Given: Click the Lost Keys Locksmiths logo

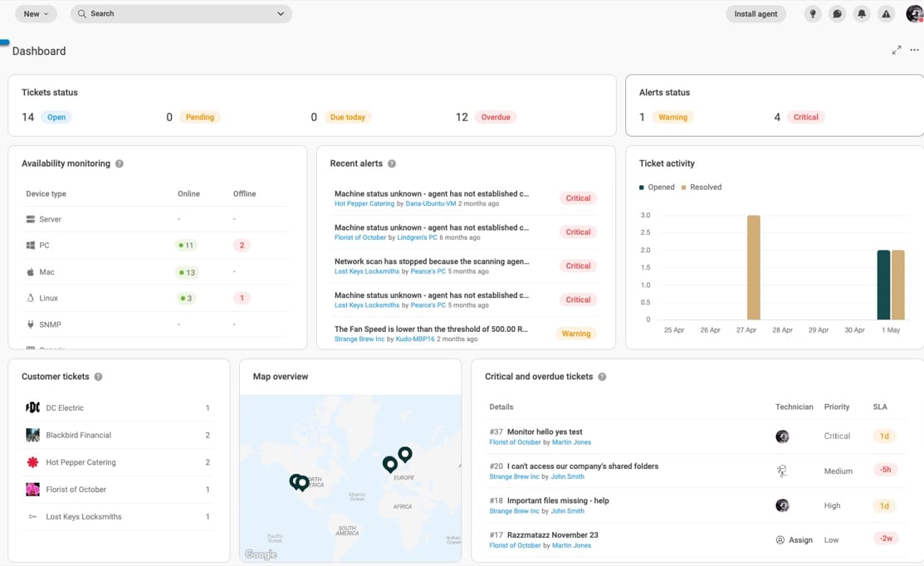Looking at the screenshot, I should coord(33,516).
